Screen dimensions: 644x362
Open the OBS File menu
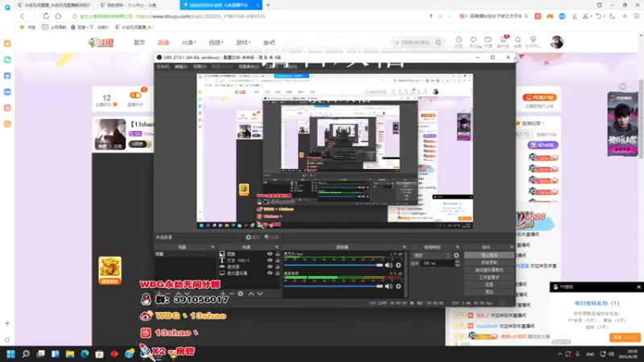pos(163,67)
